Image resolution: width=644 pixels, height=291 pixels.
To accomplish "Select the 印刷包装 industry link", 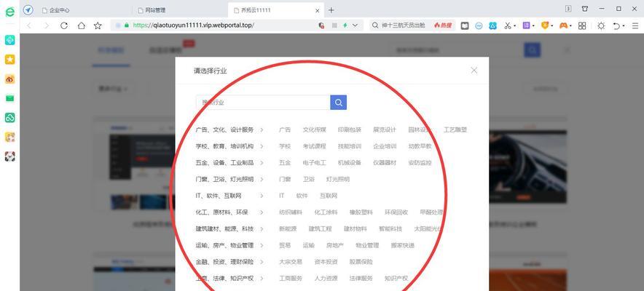I will 350,130.
